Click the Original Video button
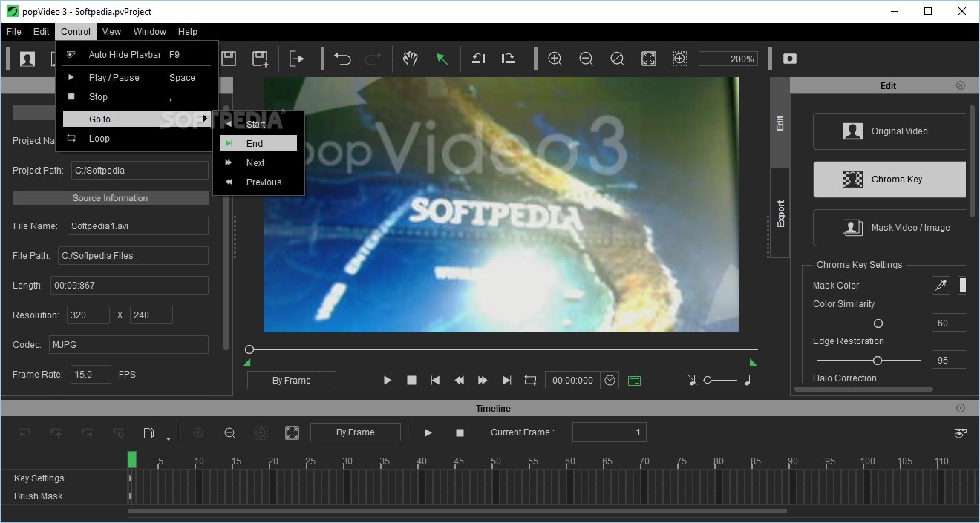Viewport: 980px width, 523px height. (889, 131)
